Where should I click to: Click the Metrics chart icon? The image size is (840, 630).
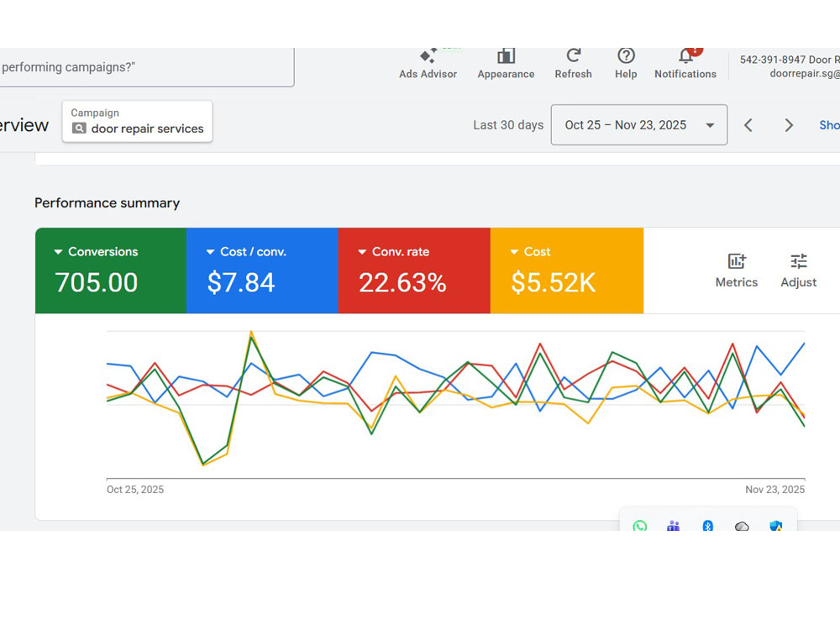click(x=737, y=261)
